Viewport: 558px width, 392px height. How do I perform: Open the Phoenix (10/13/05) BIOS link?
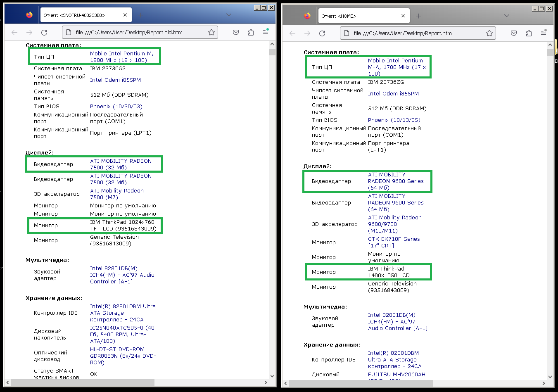(394, 120)
